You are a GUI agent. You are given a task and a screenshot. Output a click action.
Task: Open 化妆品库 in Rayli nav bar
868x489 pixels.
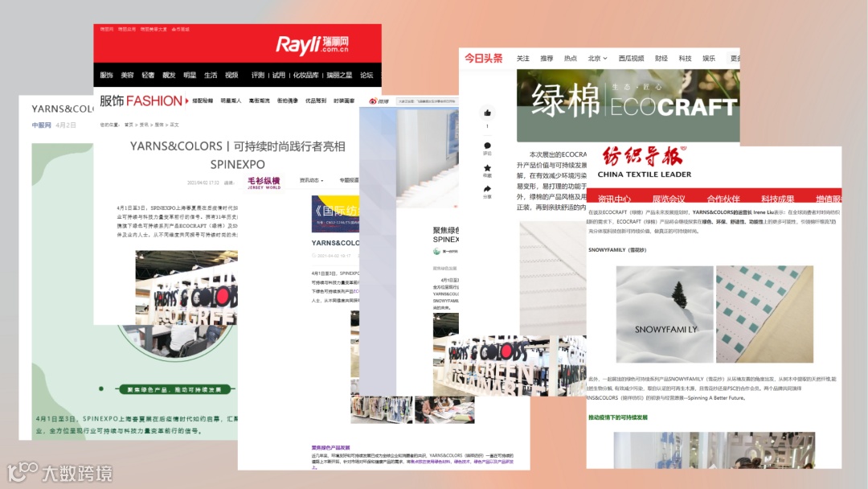[305, 75]
